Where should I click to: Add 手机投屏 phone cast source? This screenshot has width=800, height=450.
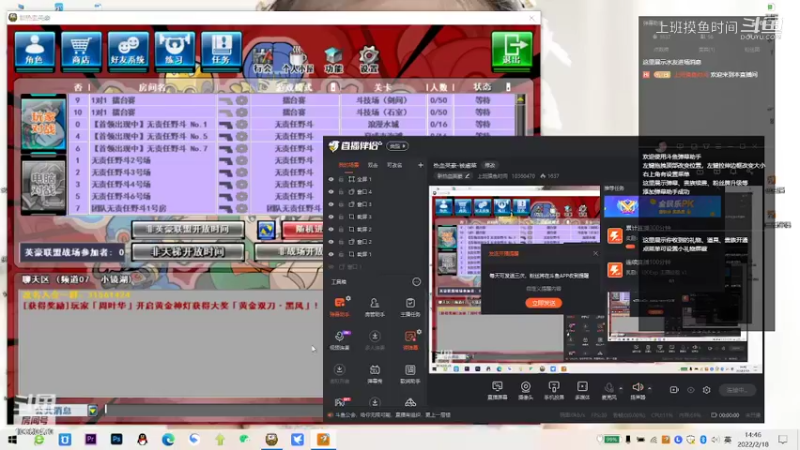point(554,390)
